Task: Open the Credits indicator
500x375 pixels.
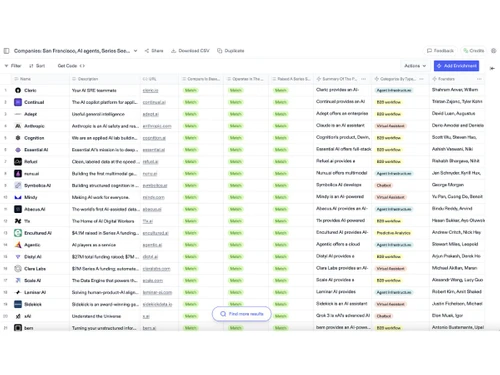Action: [x=474, y=51]
